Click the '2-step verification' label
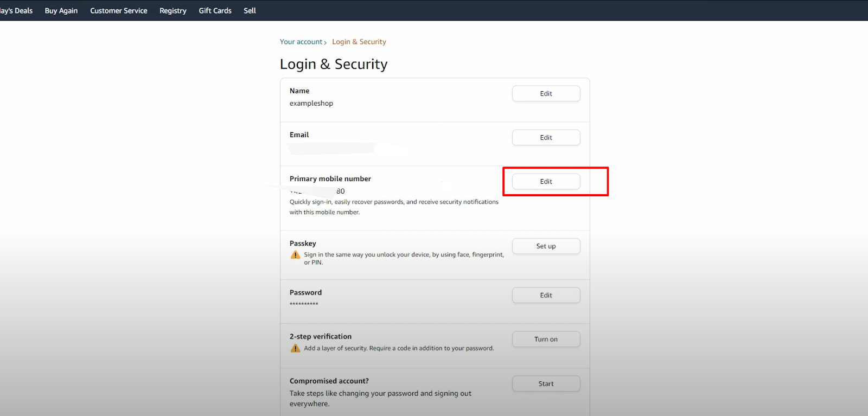Viewport: 868px width, 416px height. click(321, 336)
